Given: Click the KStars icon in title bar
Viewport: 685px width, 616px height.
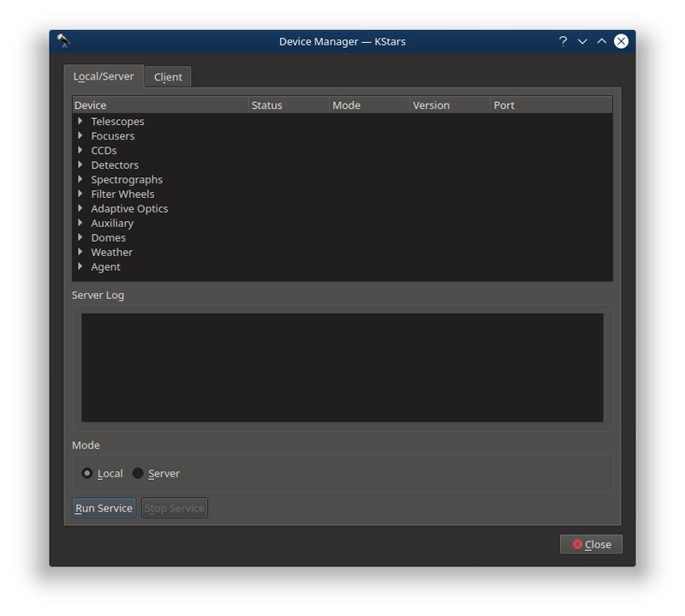Looking at the screenshot, I should 62,40.
